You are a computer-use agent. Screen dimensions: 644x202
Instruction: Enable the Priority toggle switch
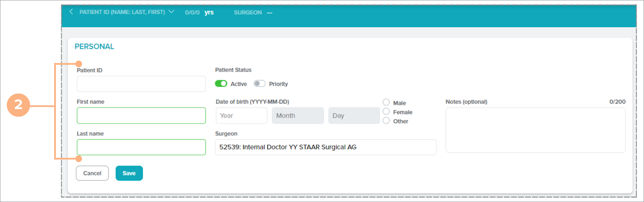(x=259, y=84)
